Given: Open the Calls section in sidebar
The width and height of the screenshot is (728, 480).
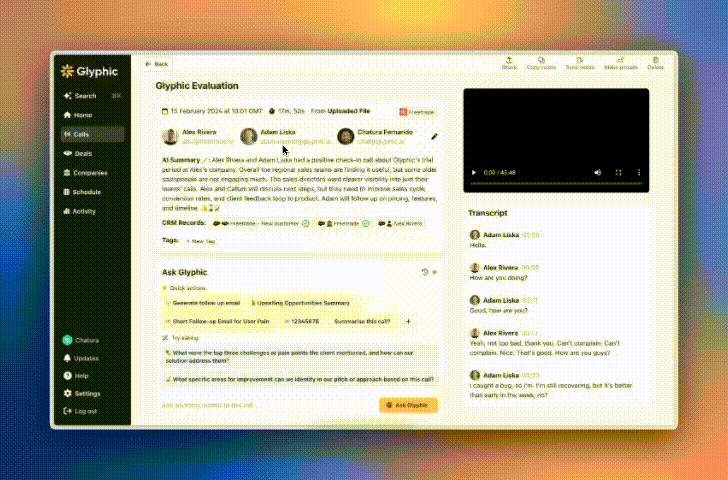Looking at the screenshot, I should pos(92,134).
